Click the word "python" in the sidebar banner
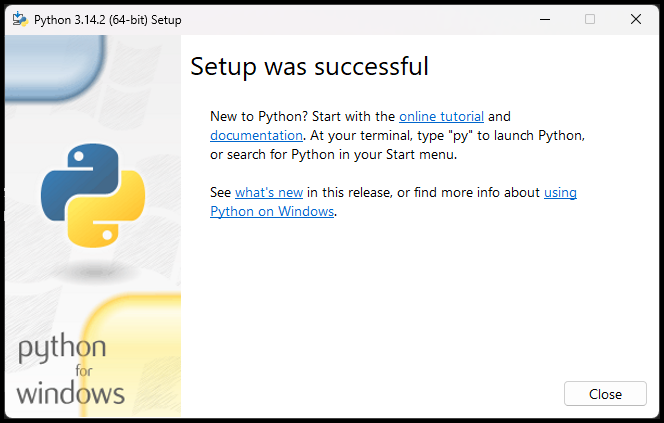 pos(62,351)
